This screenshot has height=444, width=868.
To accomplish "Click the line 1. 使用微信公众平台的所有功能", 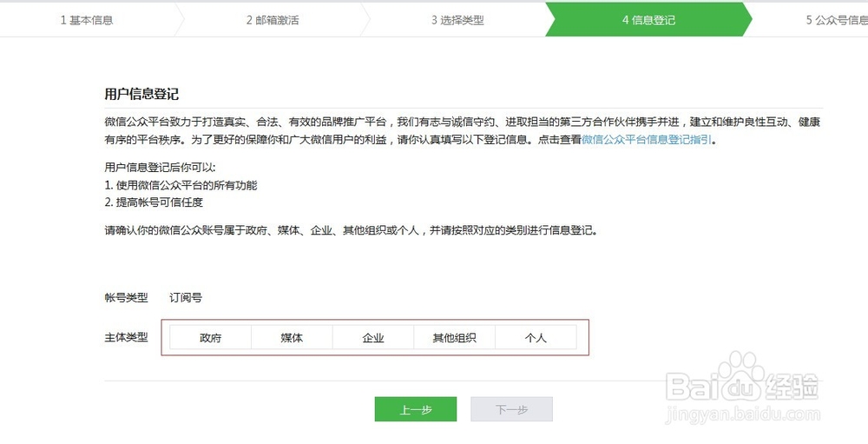I will (181, 185).
